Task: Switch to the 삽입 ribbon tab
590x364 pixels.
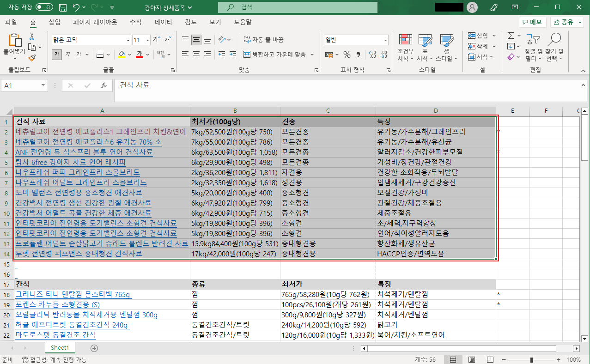Action: [x=55, y=22]
